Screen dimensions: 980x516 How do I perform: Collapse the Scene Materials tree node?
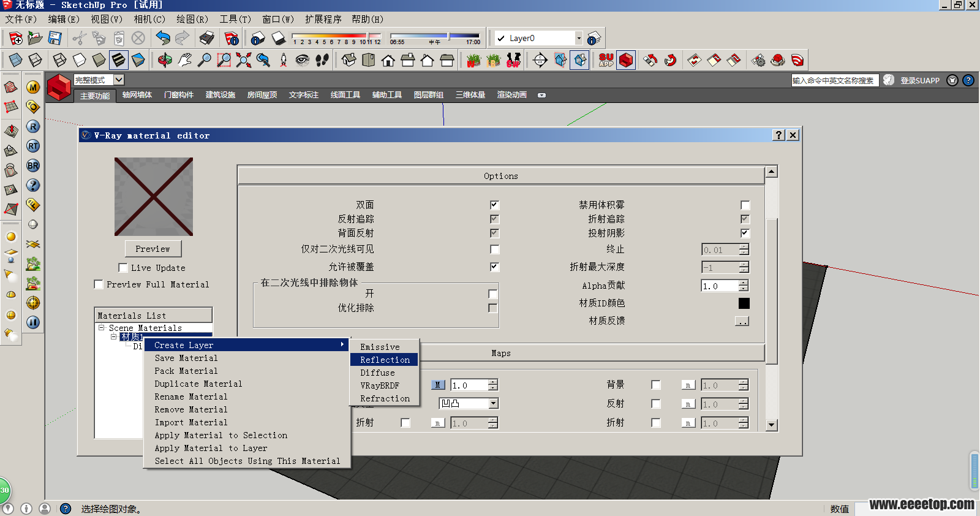(x=102, y=328)
